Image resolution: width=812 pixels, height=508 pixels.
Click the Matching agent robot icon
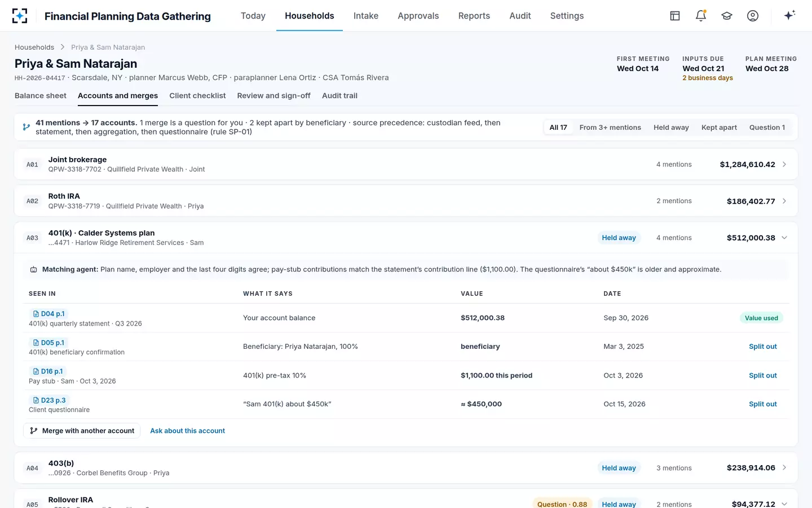point(34,270)
